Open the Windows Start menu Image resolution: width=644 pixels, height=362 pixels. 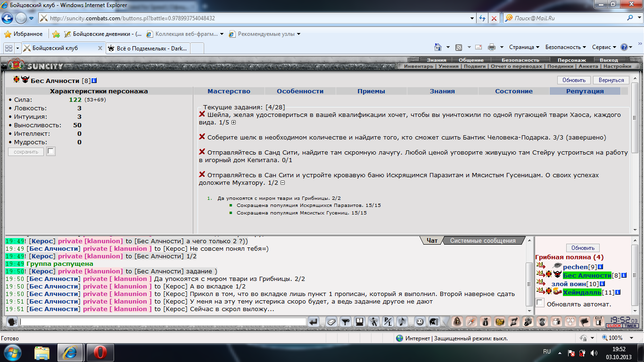click(x=12, y=352)
